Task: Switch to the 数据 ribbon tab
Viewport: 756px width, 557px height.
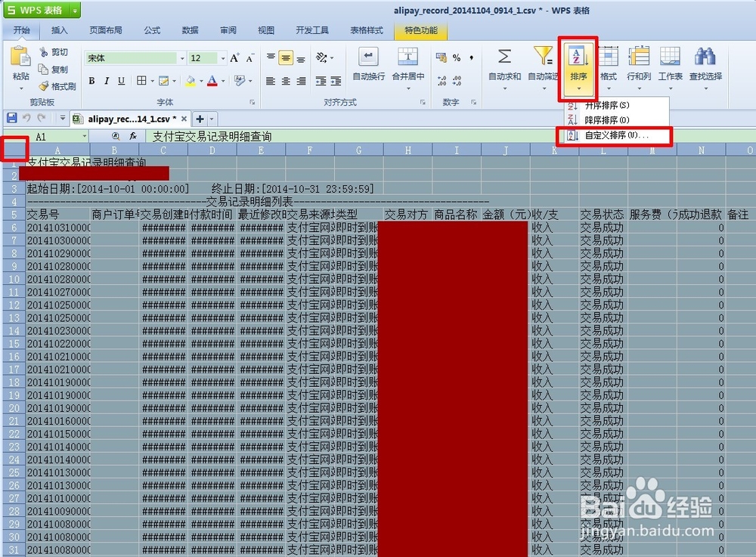Action: click(x=190, y=30)
